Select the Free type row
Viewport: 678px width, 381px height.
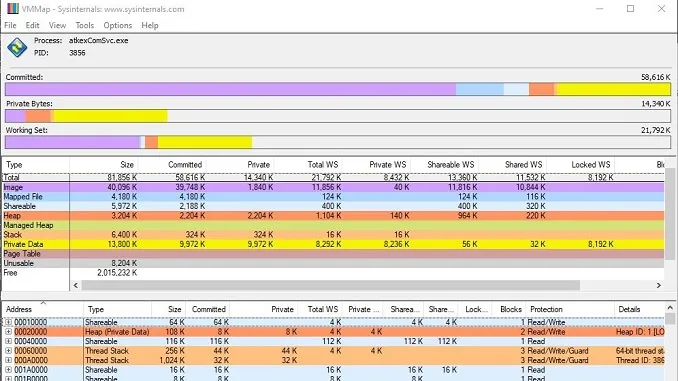[x=333, y=273]
